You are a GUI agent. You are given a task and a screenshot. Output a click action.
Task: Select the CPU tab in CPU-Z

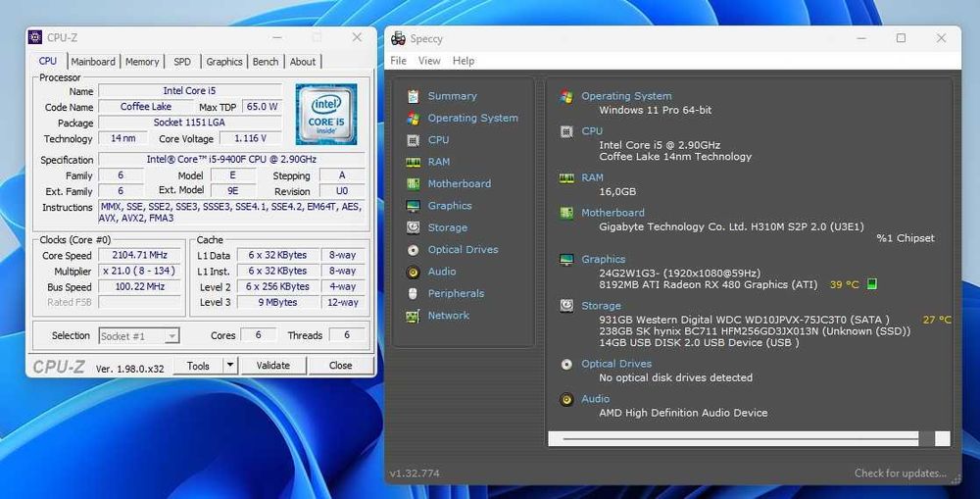pos(48,61)
